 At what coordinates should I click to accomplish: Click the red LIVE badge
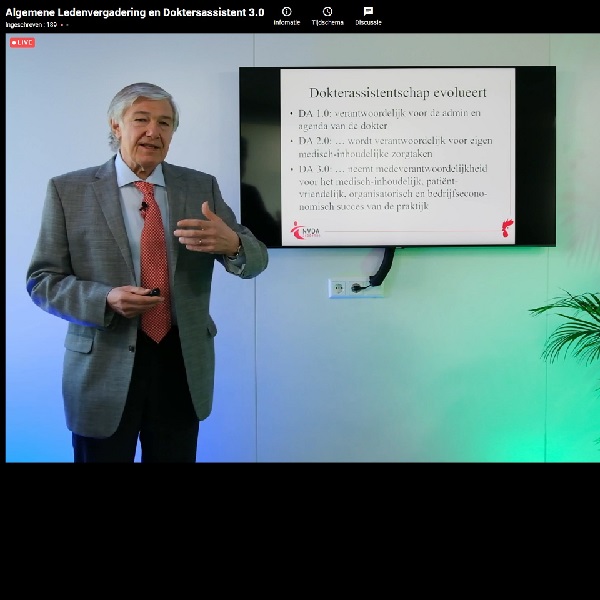22,43
